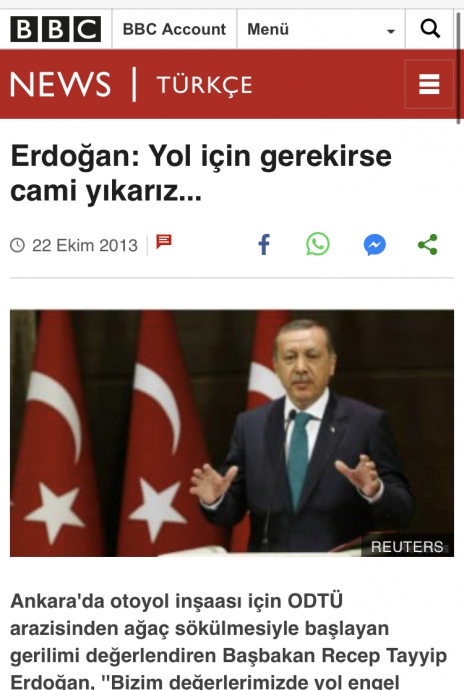Share article via WhatsApp
This screenshot has height=690, width=464.
point(318,244)
